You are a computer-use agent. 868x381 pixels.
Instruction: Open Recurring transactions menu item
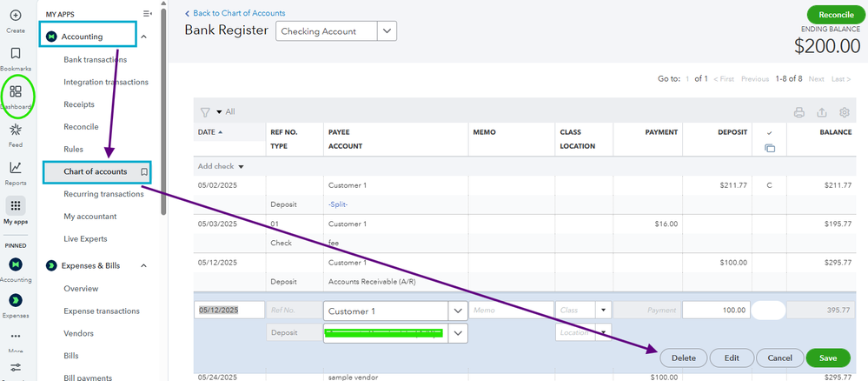coord(103,194)
